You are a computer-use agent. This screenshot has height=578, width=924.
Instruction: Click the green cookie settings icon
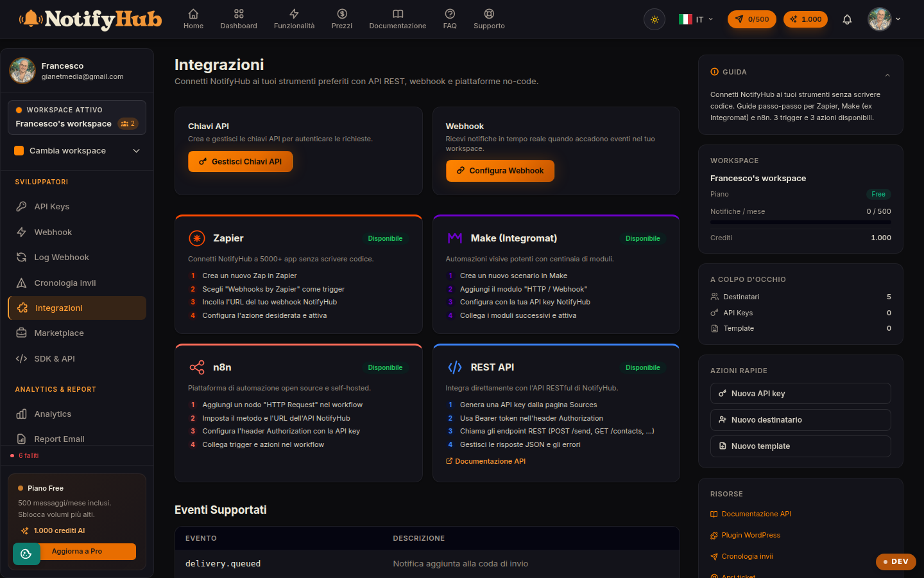point(26,554)
